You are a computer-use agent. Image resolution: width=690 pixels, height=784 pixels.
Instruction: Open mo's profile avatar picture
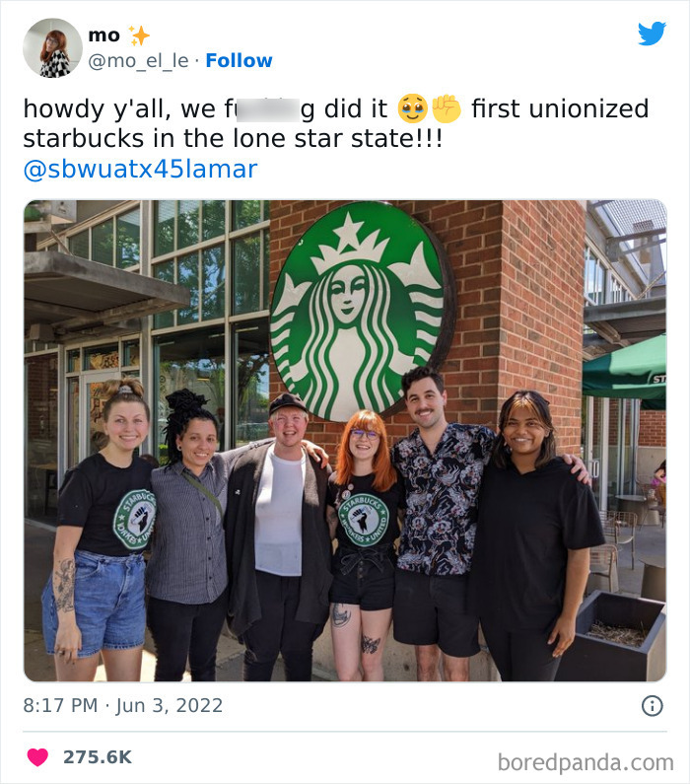(x=52, y=47)
